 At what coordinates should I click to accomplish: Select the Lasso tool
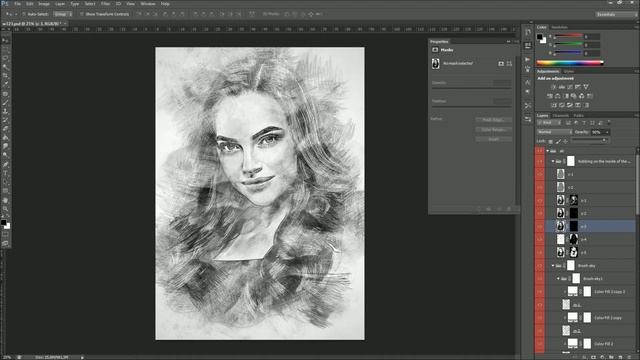(x=5, y=58)
